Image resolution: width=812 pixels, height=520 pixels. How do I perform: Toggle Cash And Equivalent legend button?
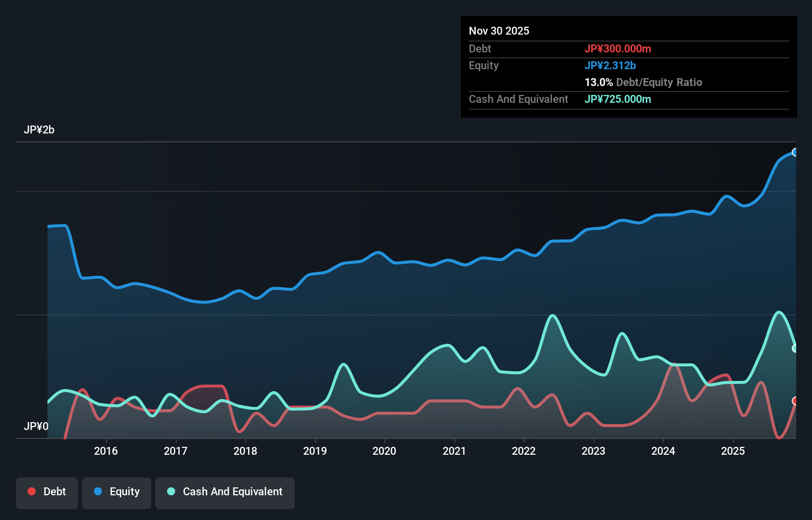tap(225, 493)
